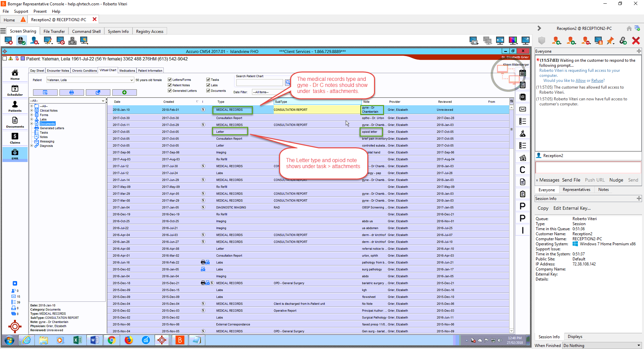Screen dimensions: 644x349
Task: Expand the Clinical Notes tree node
Action: 32,110
